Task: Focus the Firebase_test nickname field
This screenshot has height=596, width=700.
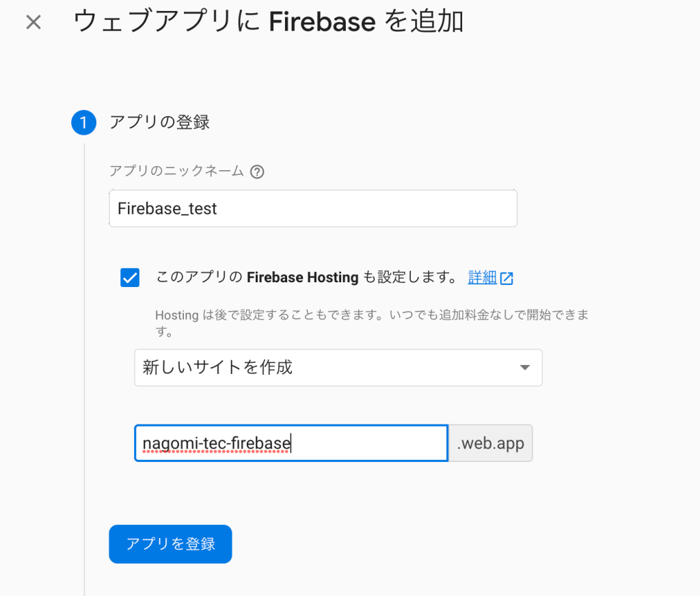Action: (x=312, y=208)
